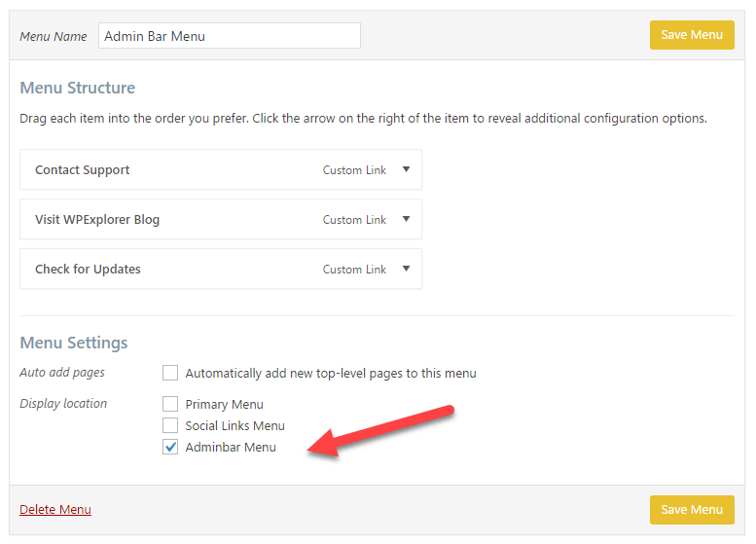Click the Custom Link label on Contact Support

tap(354, 169)
